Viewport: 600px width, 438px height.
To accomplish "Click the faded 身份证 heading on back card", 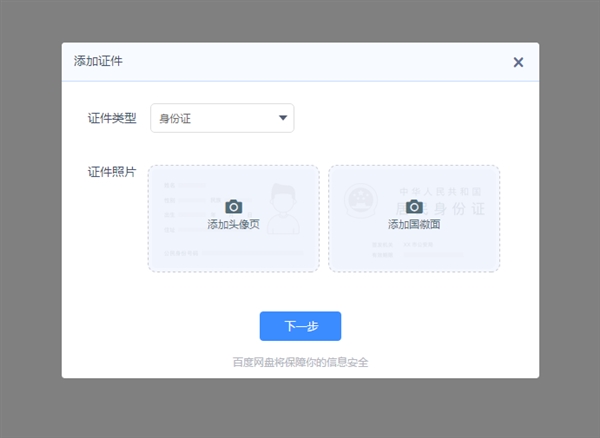I will point(455,208).
